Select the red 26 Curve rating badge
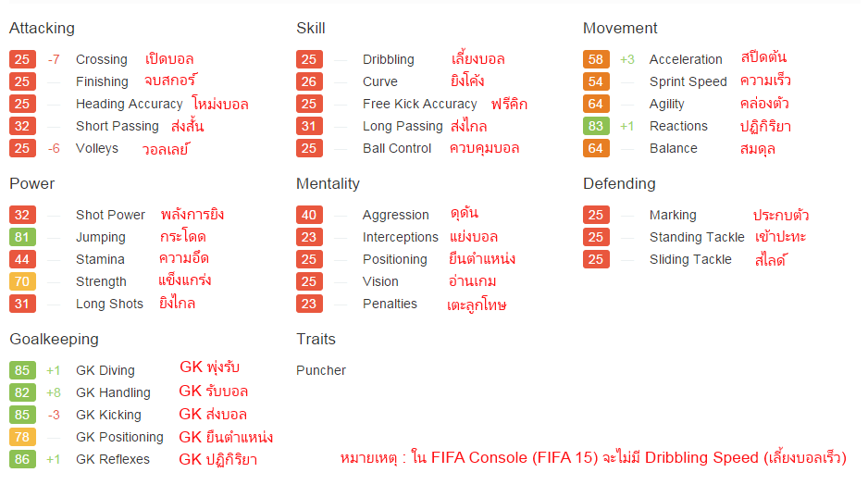 (309, 81)
